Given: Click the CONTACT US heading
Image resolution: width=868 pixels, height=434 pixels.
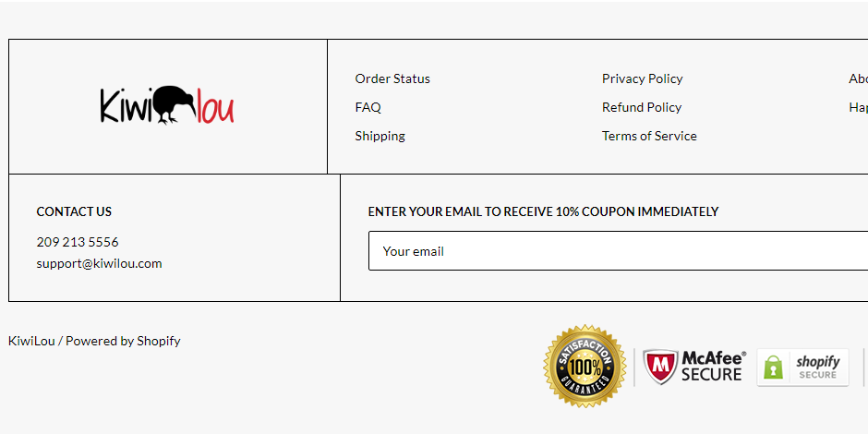Looking at the screenshot, I should pyautogui.click(x=74, y=211).
